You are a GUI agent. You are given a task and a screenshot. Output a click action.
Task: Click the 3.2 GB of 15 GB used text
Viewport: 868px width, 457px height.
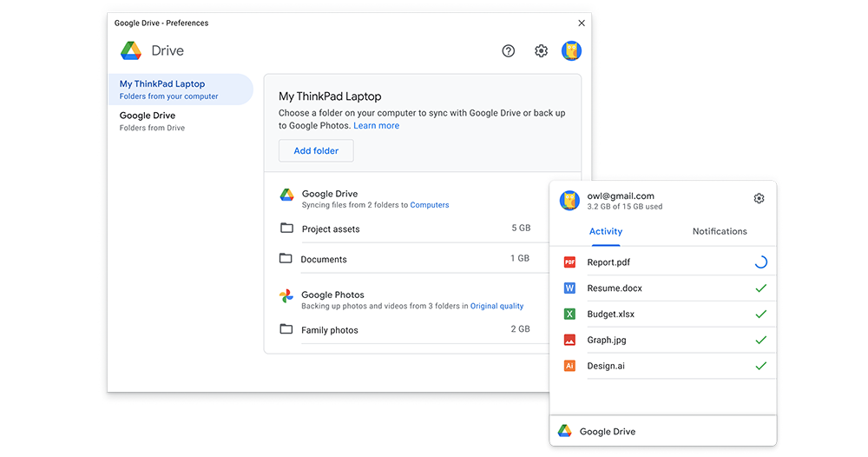pyautogui.click(x=624, y=207)
